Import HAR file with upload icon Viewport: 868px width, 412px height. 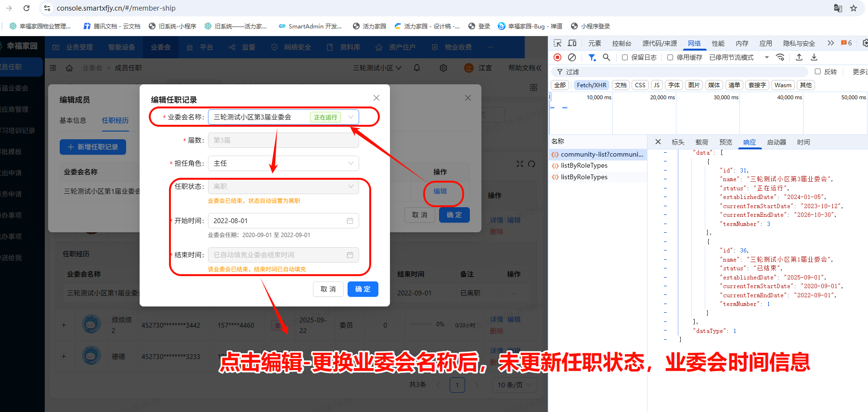click(799, 57)
